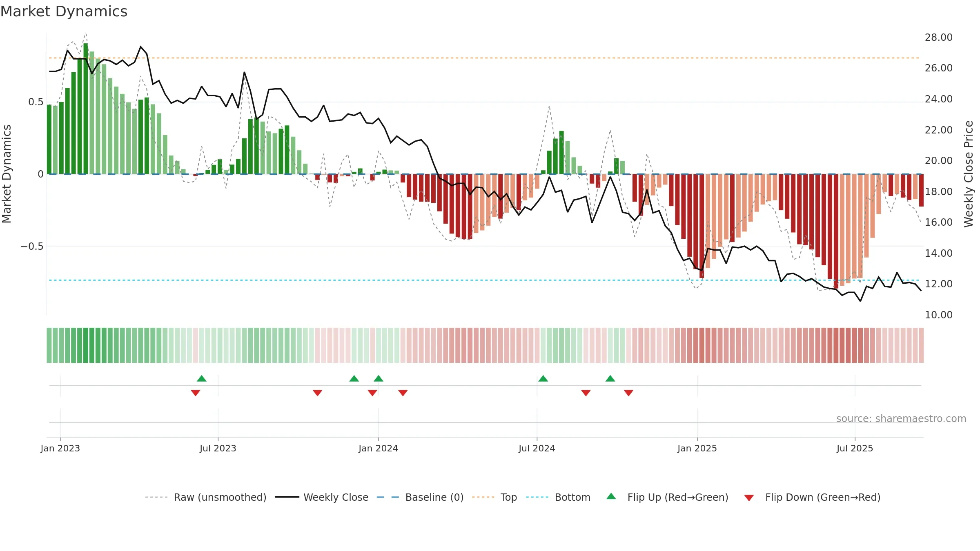The image size is (980, 551).
Task: Click the orange dashed Top threshold line
Action: (485, 58)
